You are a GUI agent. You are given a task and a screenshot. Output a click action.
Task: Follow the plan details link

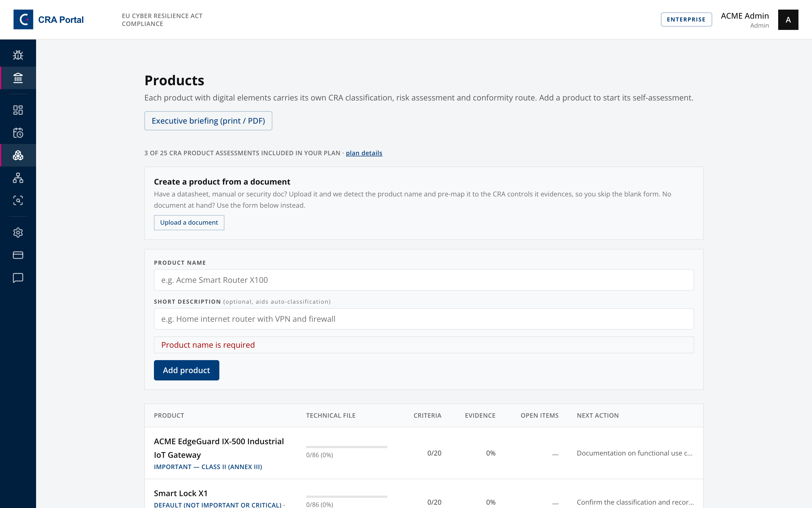pos(364,153)
